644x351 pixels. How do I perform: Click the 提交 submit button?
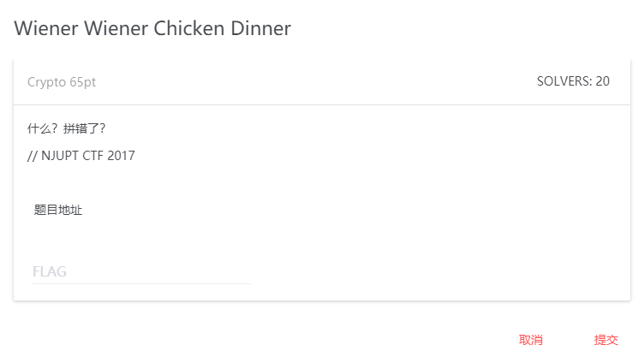pyautogui.click(x=605, y=340)
